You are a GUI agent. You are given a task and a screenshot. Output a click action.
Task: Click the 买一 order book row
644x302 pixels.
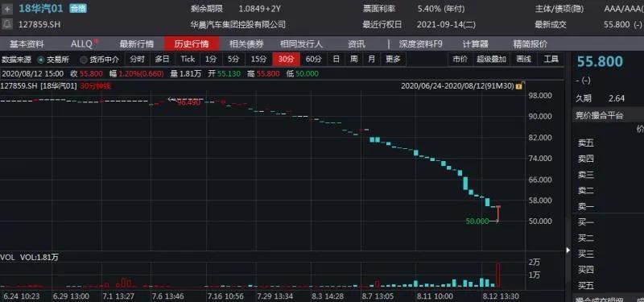[609, 222]
